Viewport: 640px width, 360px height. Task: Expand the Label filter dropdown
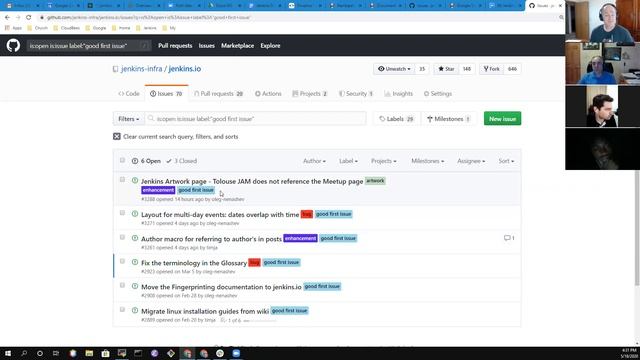pyautogui.click(x=348, y=161)
